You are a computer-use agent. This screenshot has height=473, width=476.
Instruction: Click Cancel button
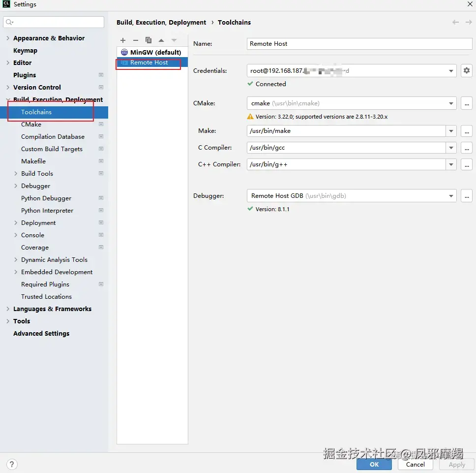coord(416,465)
